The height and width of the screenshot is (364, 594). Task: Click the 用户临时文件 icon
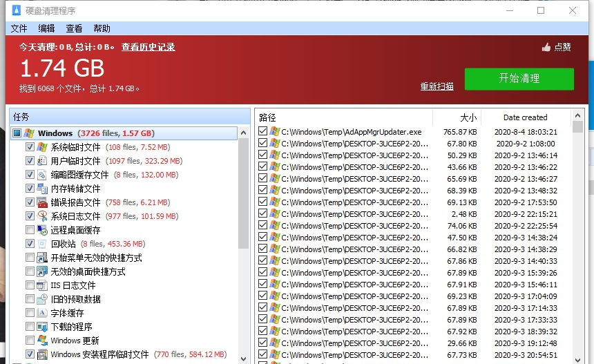pyautogui.click(x=42, y=161)
